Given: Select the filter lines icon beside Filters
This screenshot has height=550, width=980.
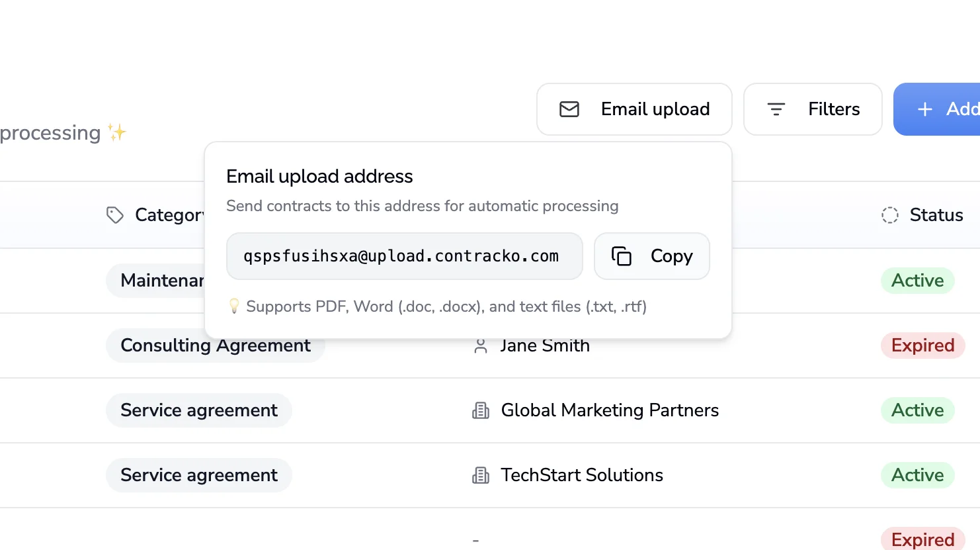Looking at the screenshot, I should tap(777, 109).
